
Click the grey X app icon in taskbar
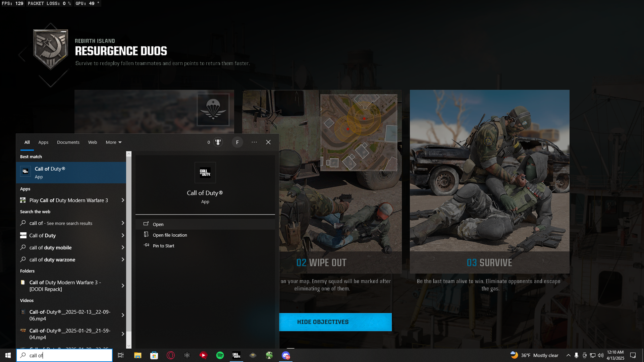tap(253, 355)
